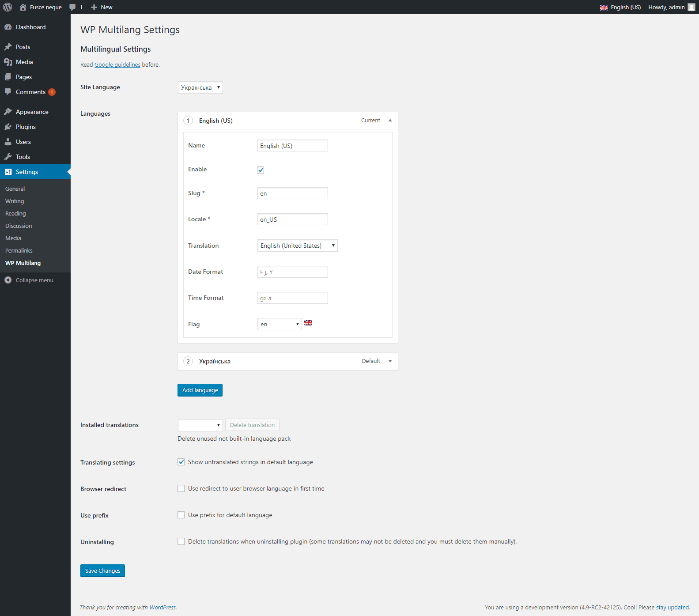
Task: Click the Plugins plug icon
Action: tap(8, 127)
